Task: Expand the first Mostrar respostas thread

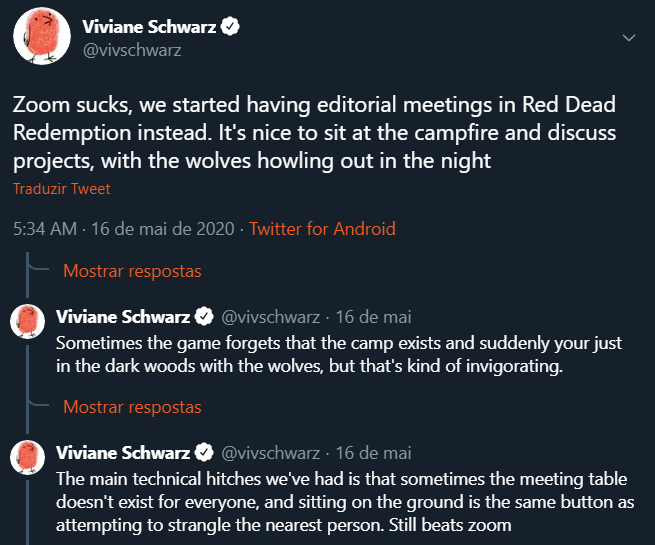Action: [132, 271]
